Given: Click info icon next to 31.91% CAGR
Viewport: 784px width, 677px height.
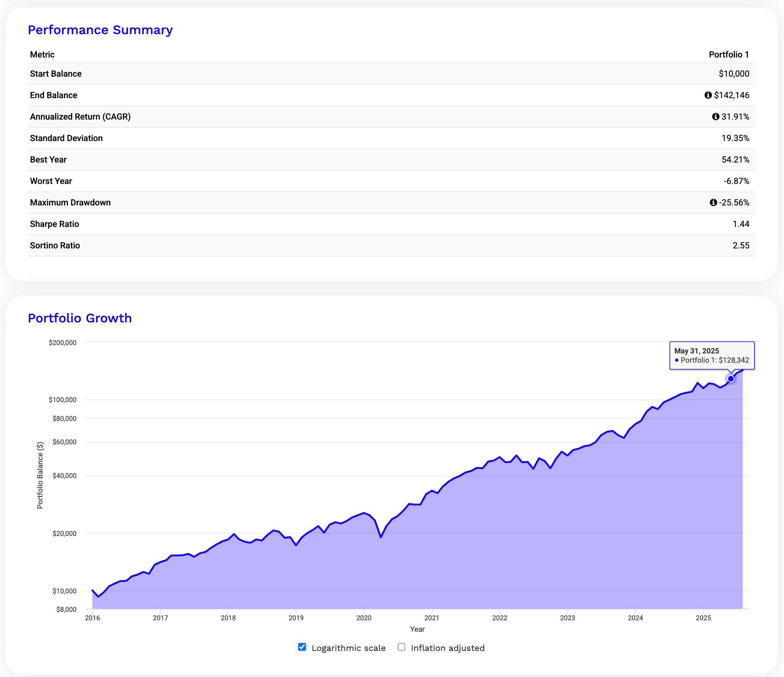Looking at the screenshot, I should (x=715, y=117).
